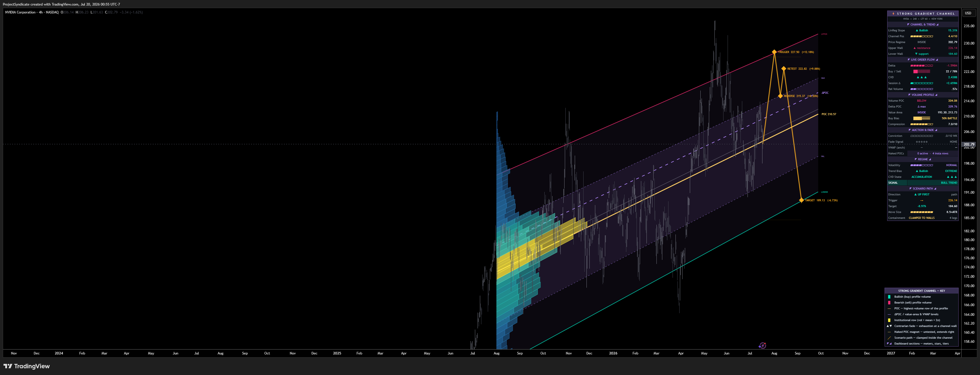Screen dimensions: 980x375
Task: Click the 2026 label on the time axis
Action: (613, 353)
